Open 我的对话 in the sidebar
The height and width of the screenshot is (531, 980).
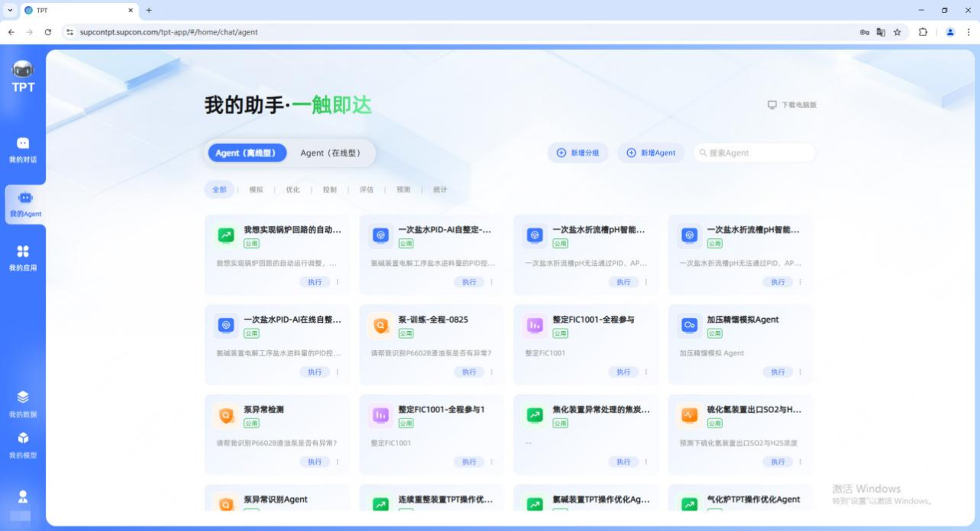coord(23,149)
